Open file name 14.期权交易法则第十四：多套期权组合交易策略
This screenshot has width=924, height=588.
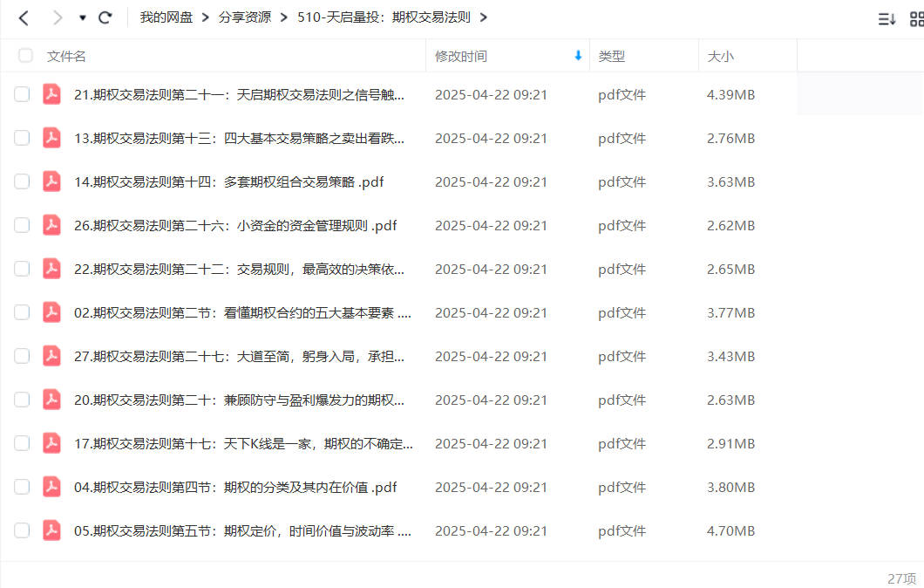pos(228,182)
